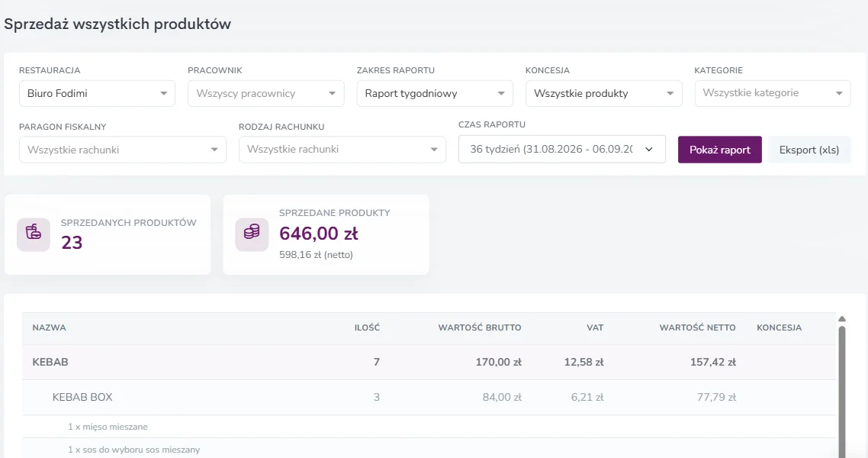Screen dimensions: 868x458
Task: Click the Eksport (xls) button
Action: tap(809, 150)
